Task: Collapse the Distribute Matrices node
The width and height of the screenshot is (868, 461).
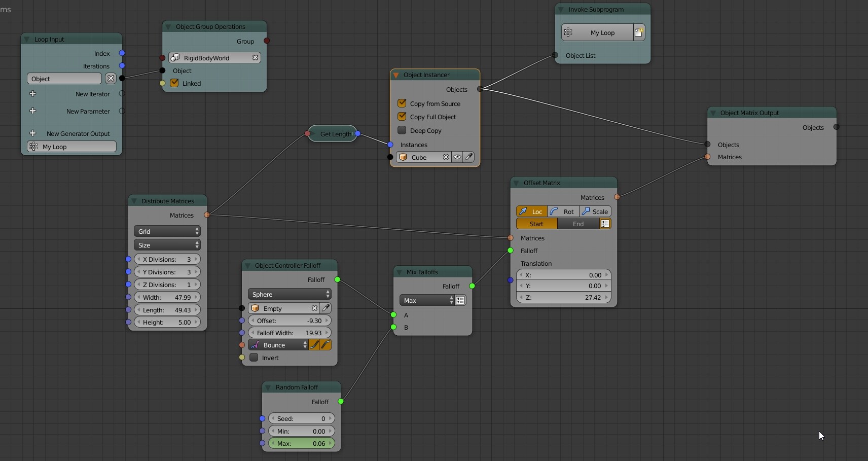Action: pos(134,201)
